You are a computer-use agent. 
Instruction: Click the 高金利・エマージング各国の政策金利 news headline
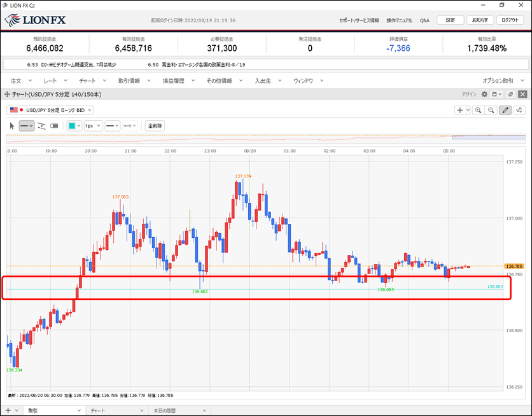[204, 64]
